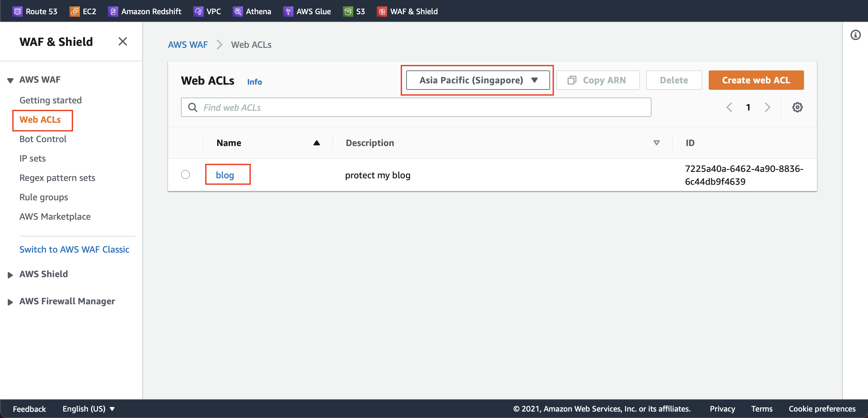Click the Description column header label

370,143
